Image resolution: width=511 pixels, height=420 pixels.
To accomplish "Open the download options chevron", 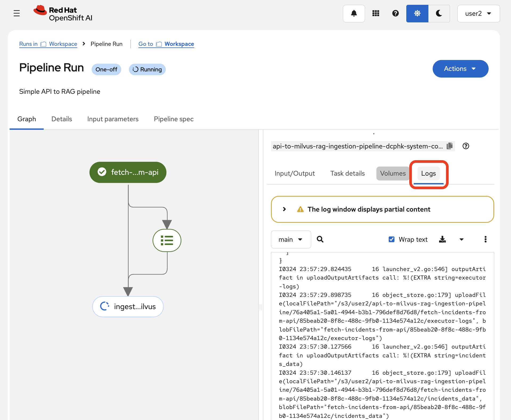I will point(461,239).
